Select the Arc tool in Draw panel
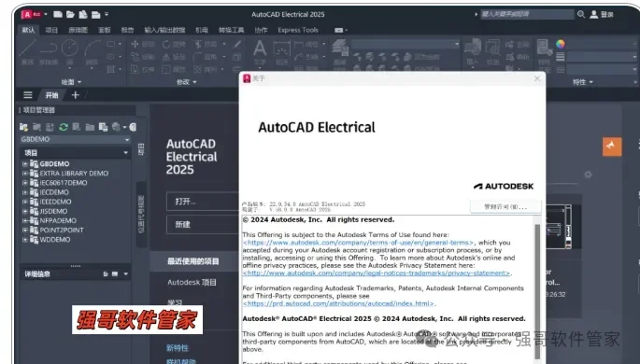 click(x=92, y=51)
